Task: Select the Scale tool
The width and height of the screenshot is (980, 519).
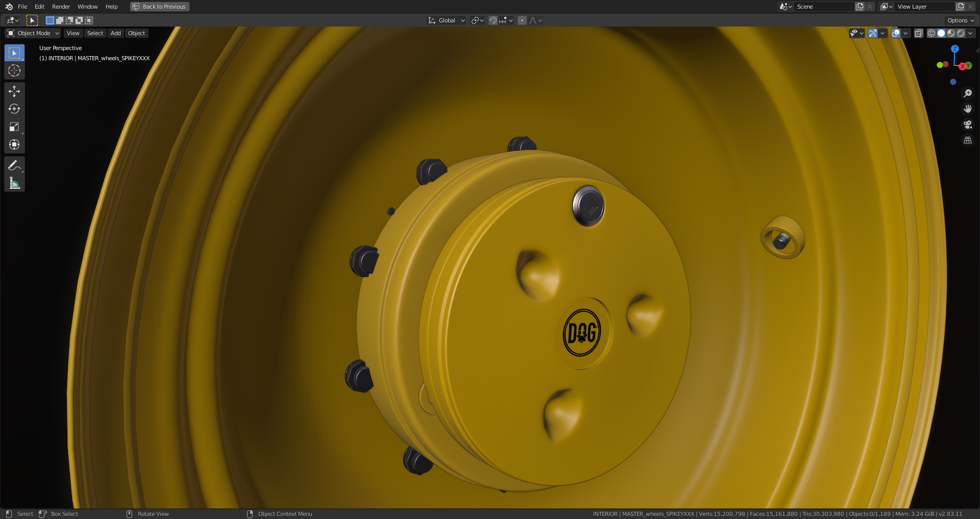Action: click(14, 127)
